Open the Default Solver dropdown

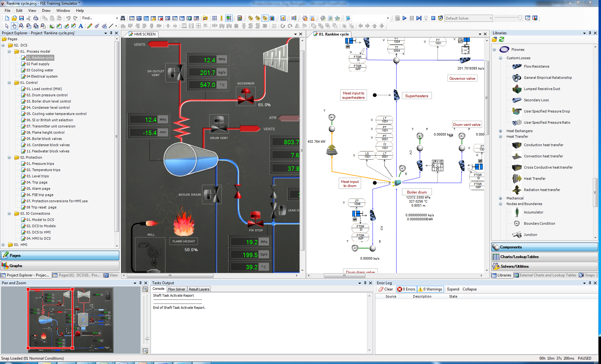point(490,18)
